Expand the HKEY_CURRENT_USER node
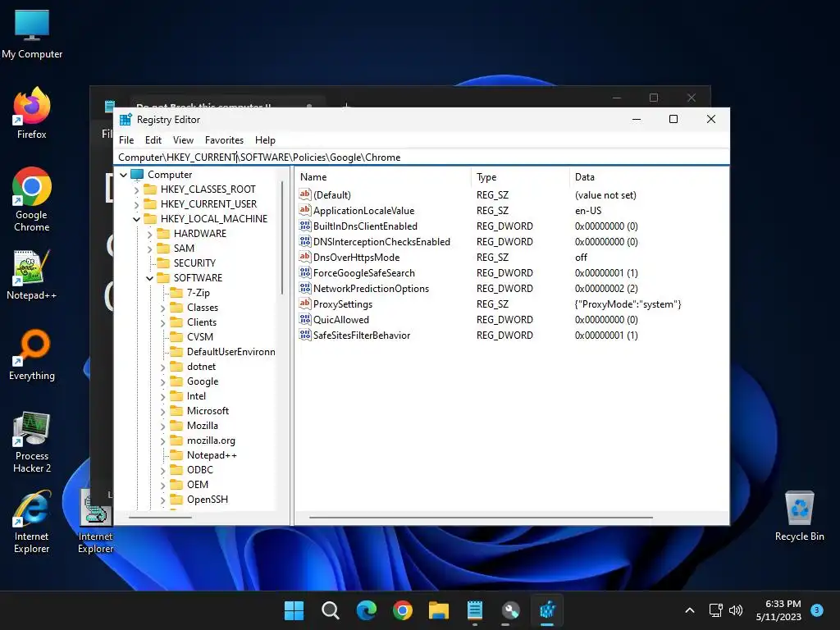 click(136, 204)
